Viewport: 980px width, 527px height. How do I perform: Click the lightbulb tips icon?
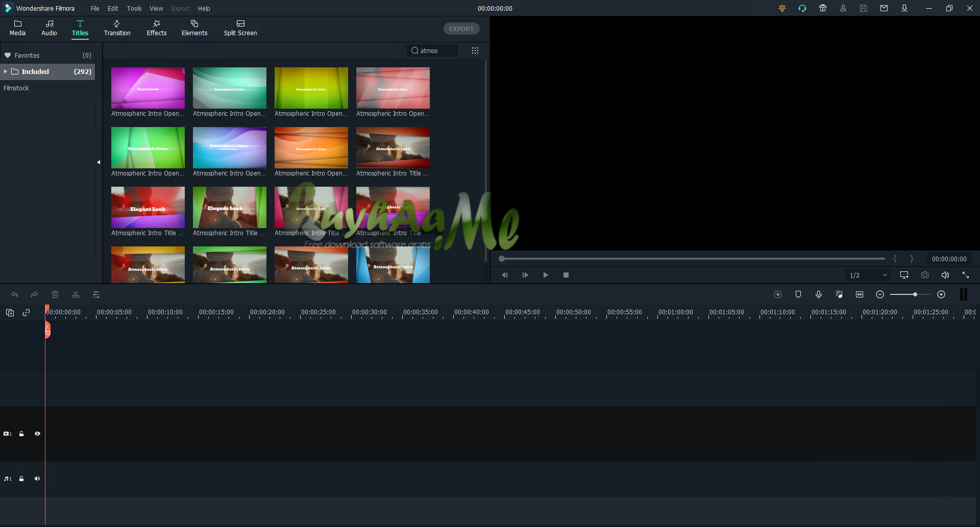pos(782,8)
